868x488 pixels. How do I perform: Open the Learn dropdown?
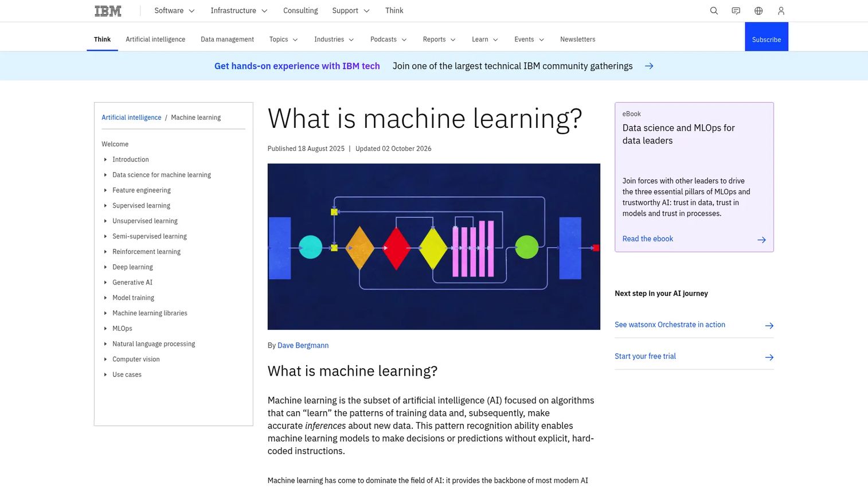[x=485, y=39]
